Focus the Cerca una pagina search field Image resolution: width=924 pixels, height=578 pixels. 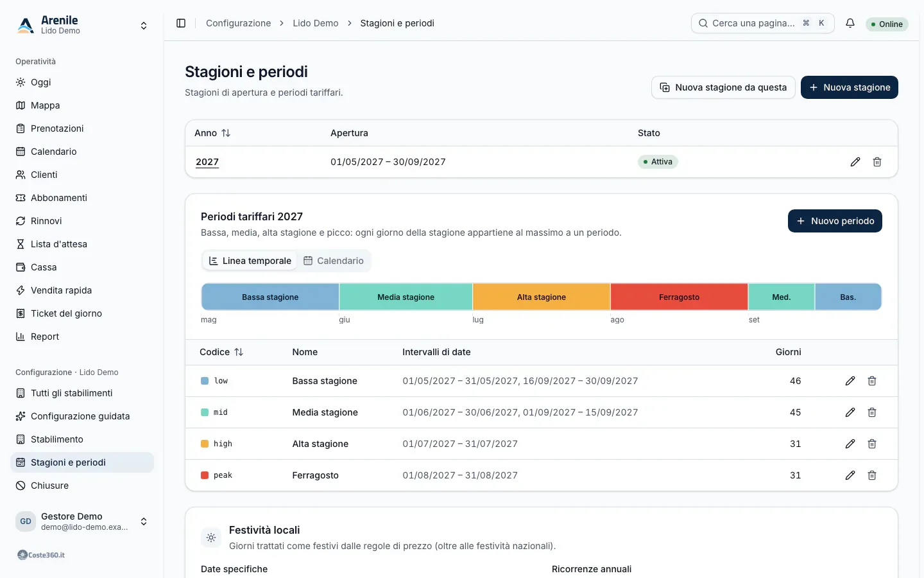pyautogui.click(x=763, y=23)
